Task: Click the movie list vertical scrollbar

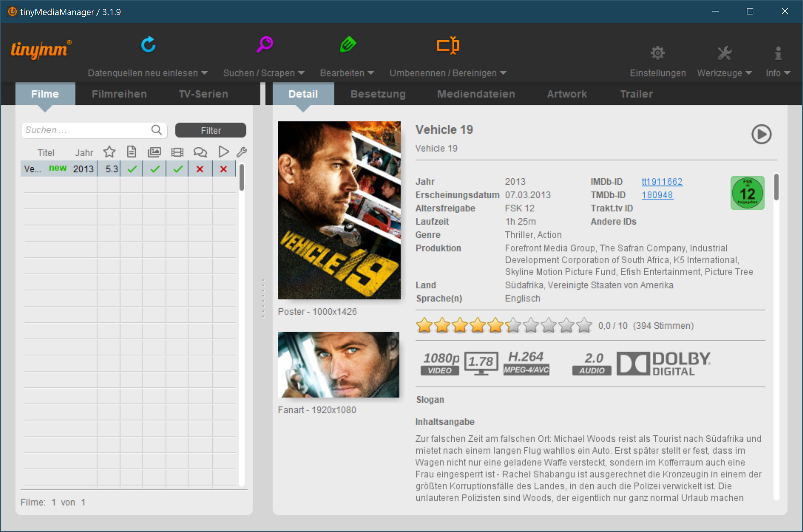Action: [x=241, y=177]
